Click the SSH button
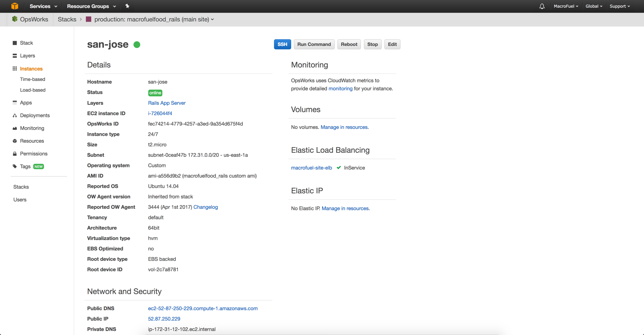 tap(282, 44)
